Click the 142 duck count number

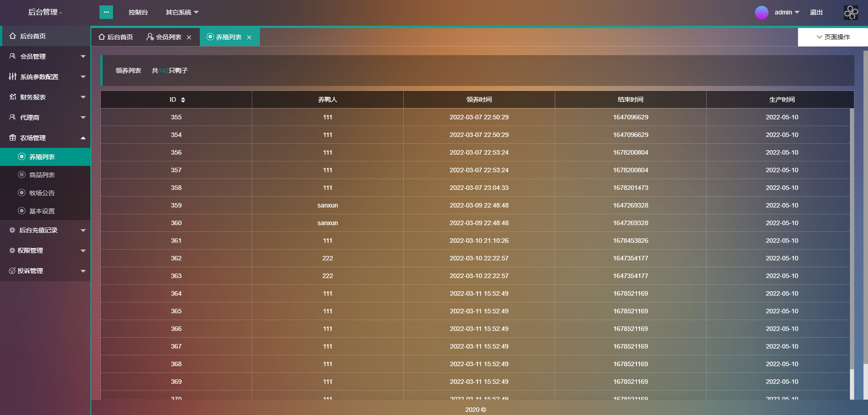click(x=163, y=71)
